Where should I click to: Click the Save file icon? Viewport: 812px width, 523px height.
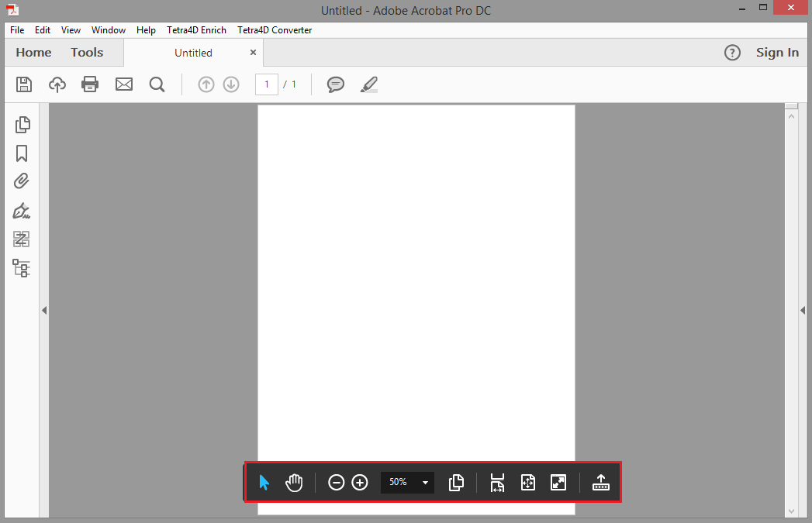coord(24,84)
